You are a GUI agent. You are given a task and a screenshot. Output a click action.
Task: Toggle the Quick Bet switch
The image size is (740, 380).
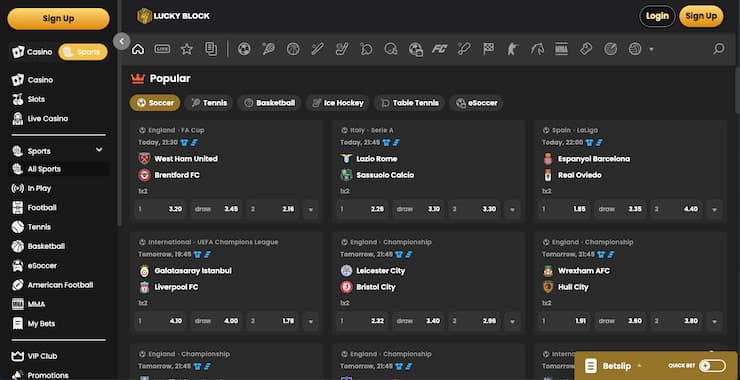pos(712,365)
